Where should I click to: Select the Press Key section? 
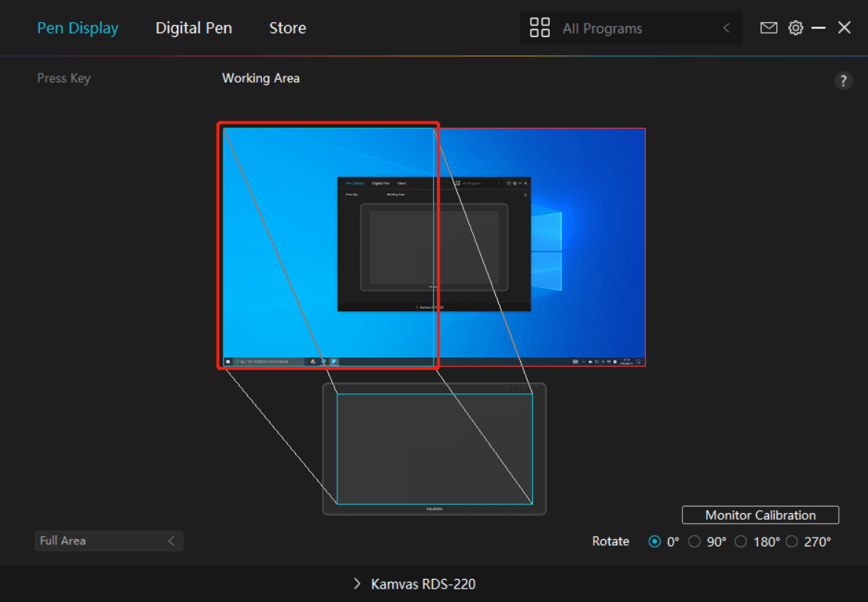click(x=64, y=78)
